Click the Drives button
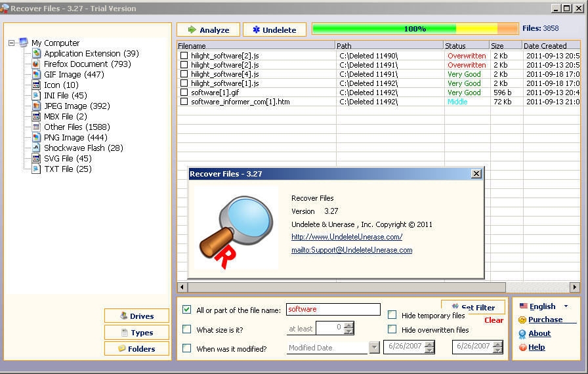The height and width of the screenshot is (374, 588). [137, 316]
